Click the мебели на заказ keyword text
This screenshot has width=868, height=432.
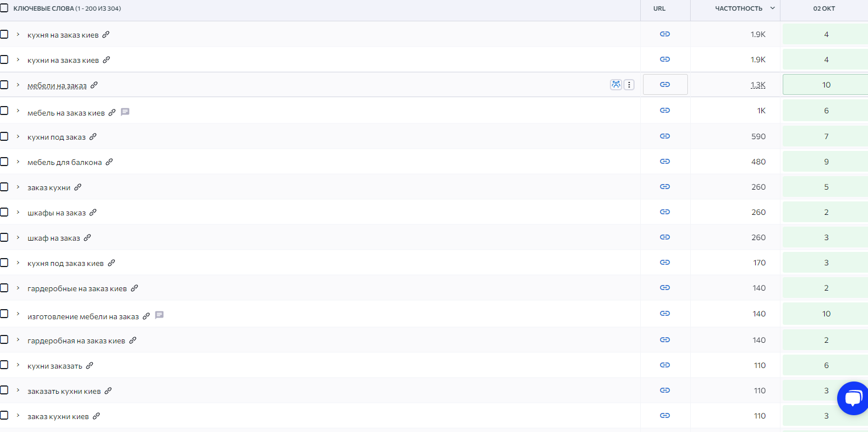[x=57, y=85]
